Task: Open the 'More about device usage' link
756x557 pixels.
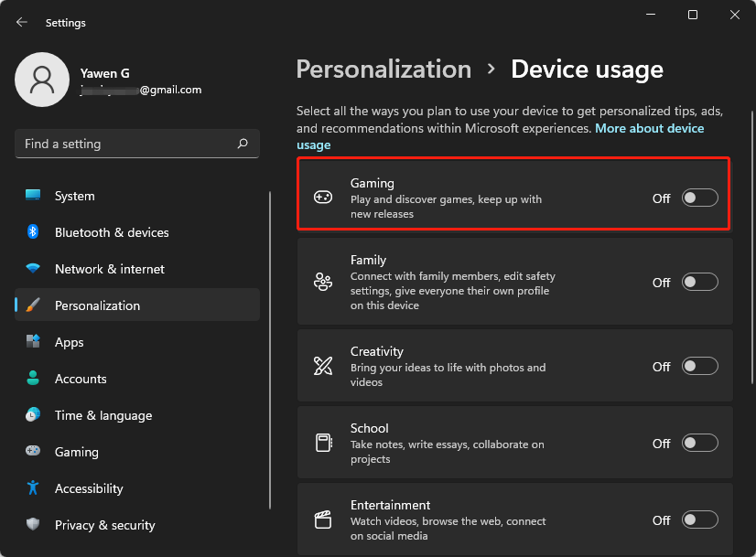Action: click(650, 128)
